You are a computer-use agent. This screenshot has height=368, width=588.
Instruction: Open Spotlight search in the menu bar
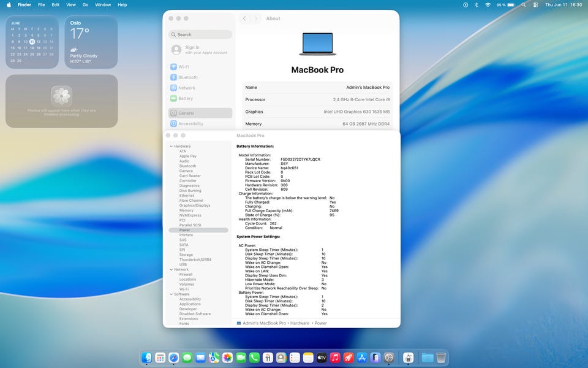coord(524,5)
